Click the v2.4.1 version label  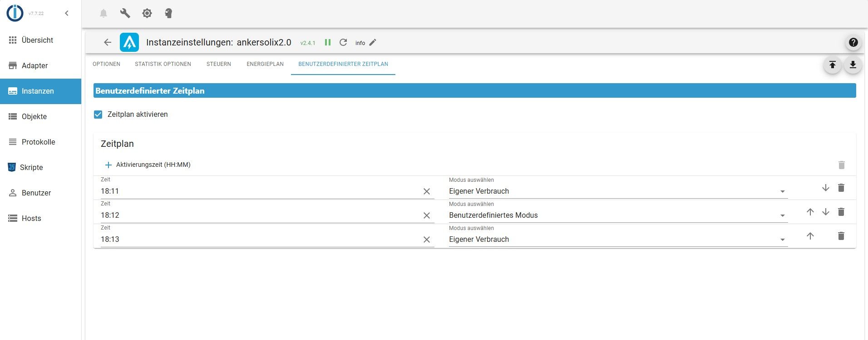(x=308, y=43)
